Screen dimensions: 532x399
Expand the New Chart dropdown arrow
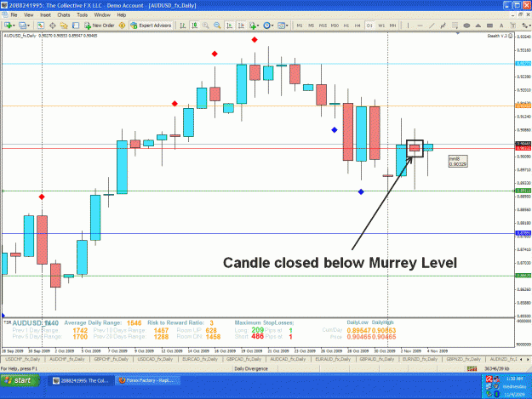[14, 26]
